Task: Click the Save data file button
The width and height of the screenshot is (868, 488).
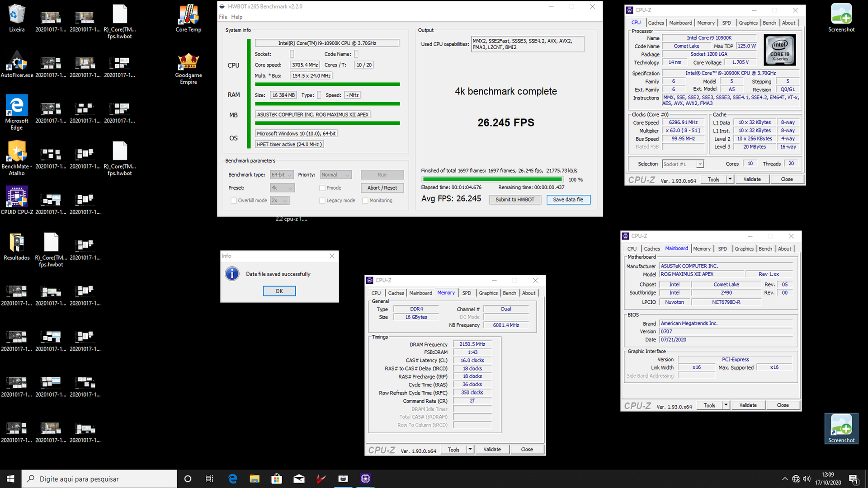Action: point(568,200)
